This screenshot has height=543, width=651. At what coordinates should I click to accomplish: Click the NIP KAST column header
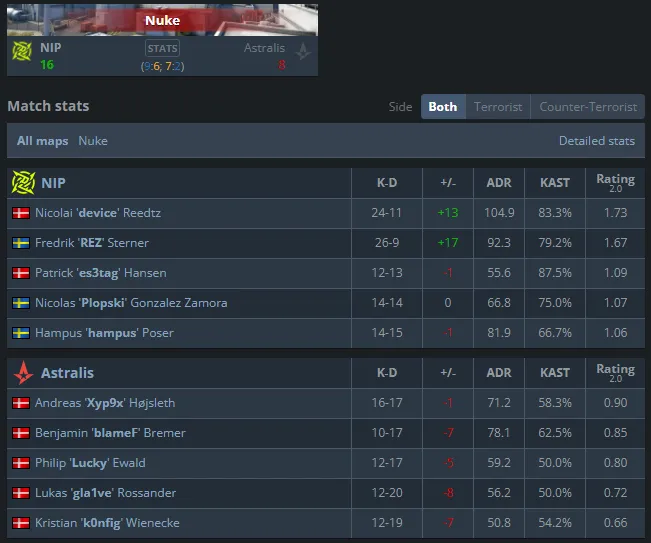tap(555, 183)
